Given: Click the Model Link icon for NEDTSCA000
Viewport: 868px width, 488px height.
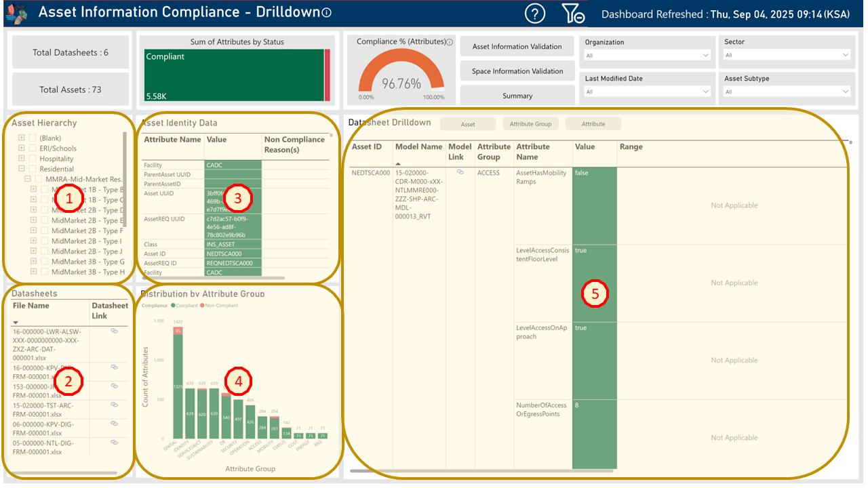Looking at the screenshot, I should click(460, 173).
